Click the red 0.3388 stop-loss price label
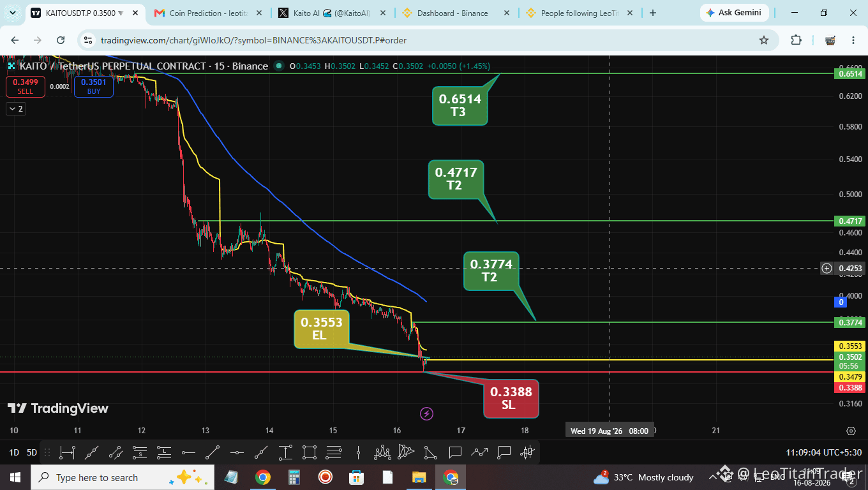This screenshot has width=868, height=490. pyautogui.click(x=850, y=388)
